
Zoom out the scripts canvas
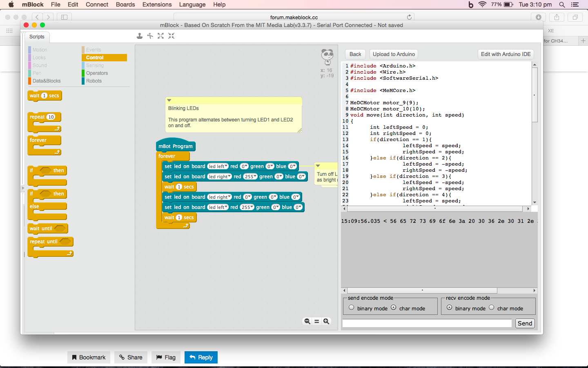[307, 321]
